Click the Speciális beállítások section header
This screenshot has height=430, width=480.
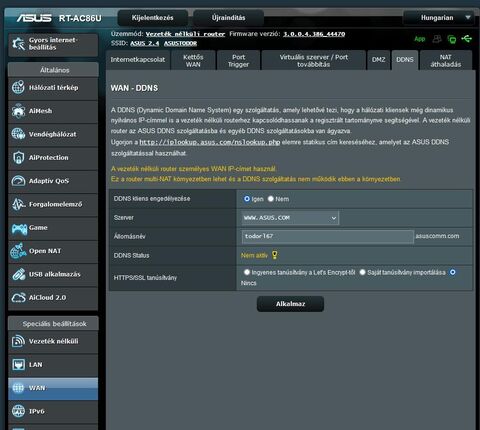(54, 324)
